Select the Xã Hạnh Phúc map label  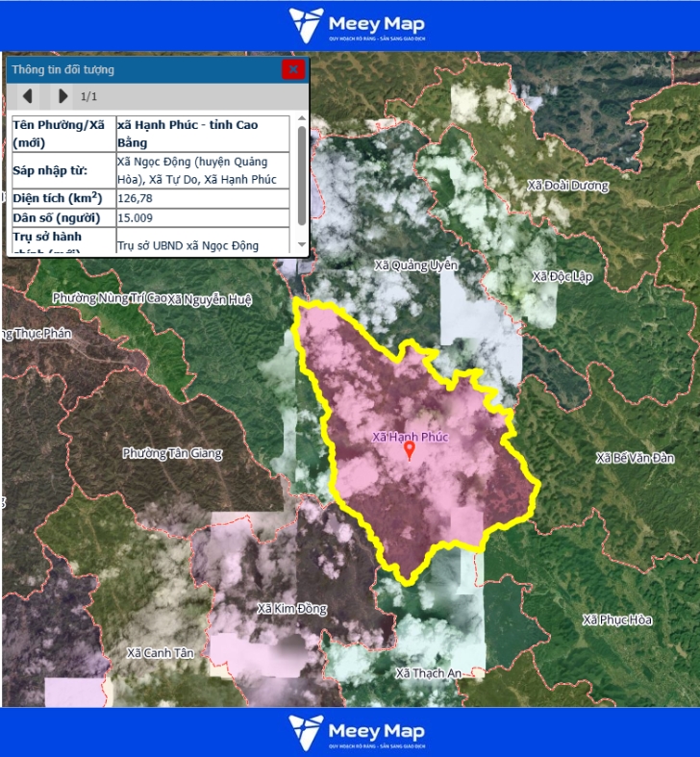[411, 437]
